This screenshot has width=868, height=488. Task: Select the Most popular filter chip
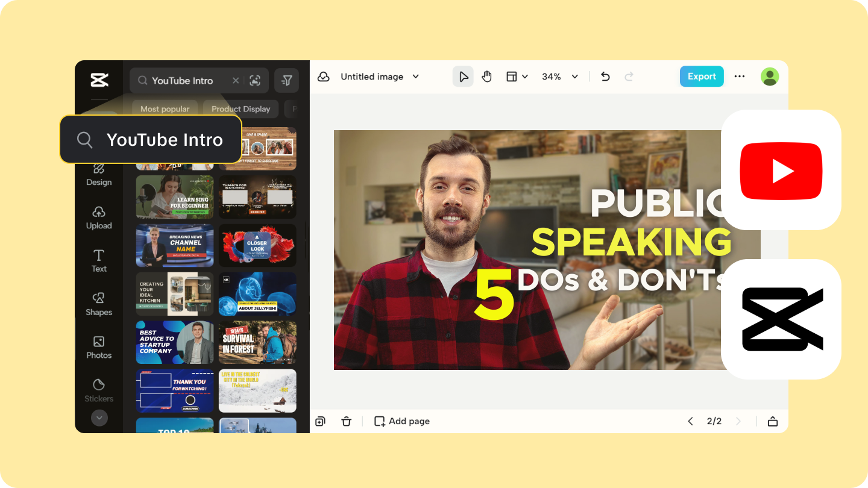165,109
